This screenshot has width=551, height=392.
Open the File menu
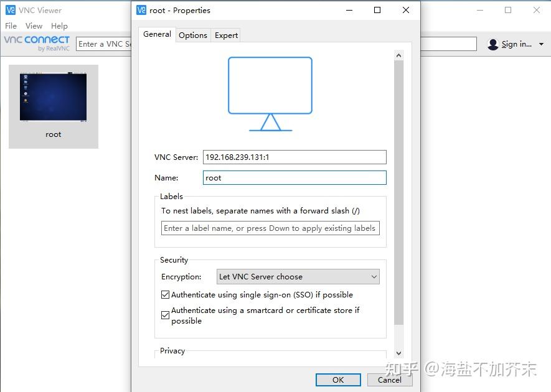10,26
